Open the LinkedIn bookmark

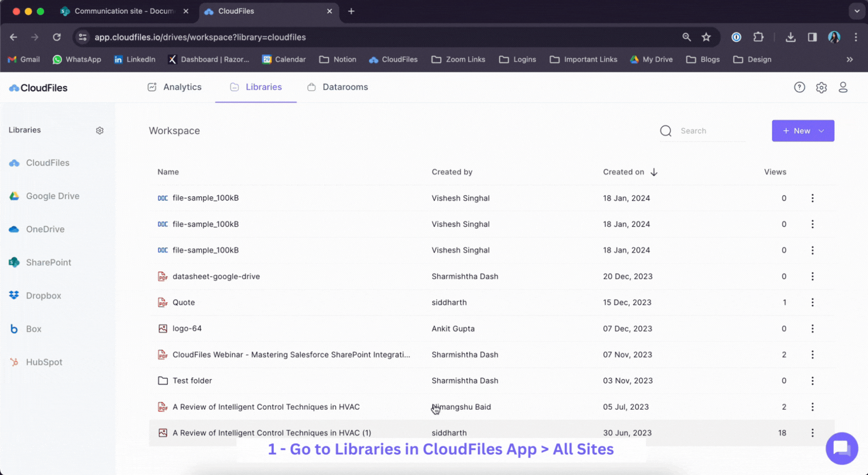134,60
